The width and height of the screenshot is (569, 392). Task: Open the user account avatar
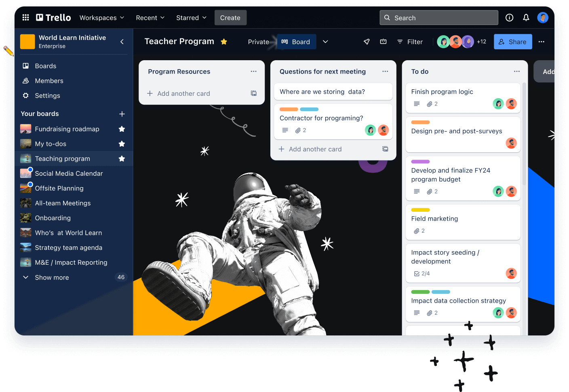pos(542,17)
